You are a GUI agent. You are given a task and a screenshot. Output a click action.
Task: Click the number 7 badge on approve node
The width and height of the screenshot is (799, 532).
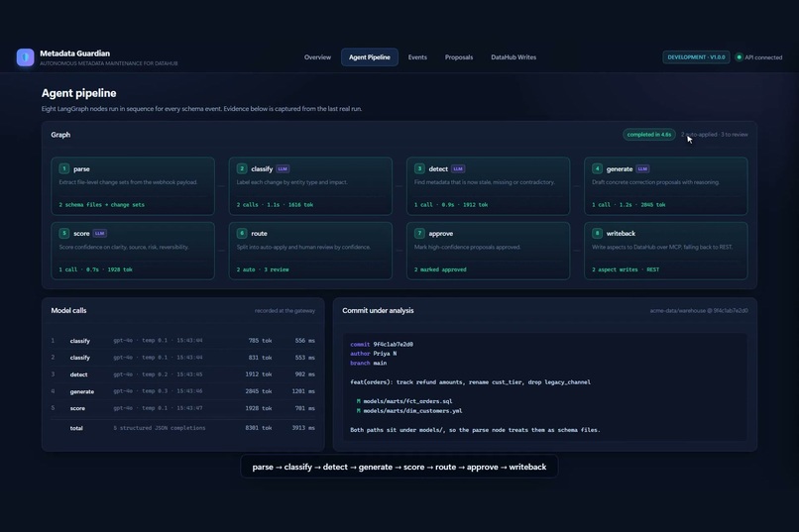419,233
